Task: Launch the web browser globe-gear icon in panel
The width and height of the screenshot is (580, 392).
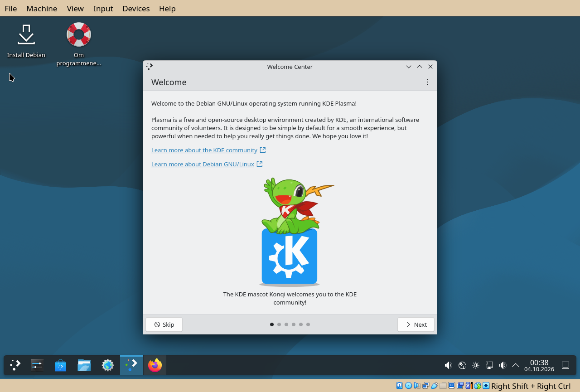Action: coord(108,365)
